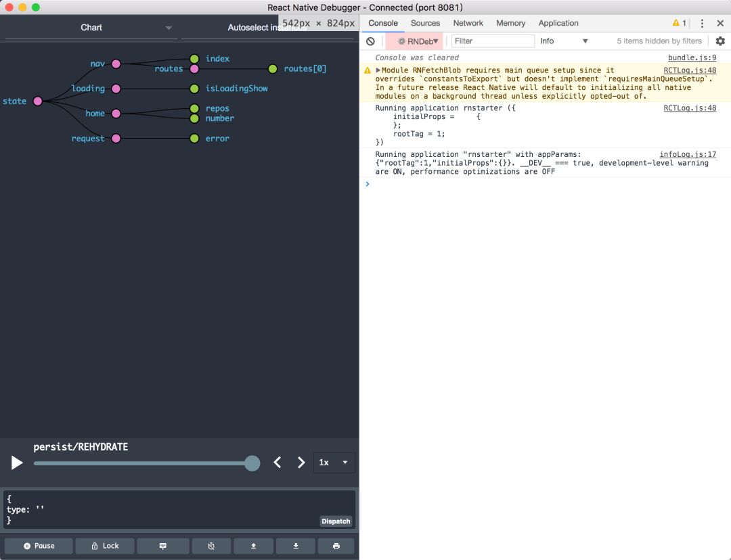Switch to the Console tab
731x560 pixels.
pos(383,23)
